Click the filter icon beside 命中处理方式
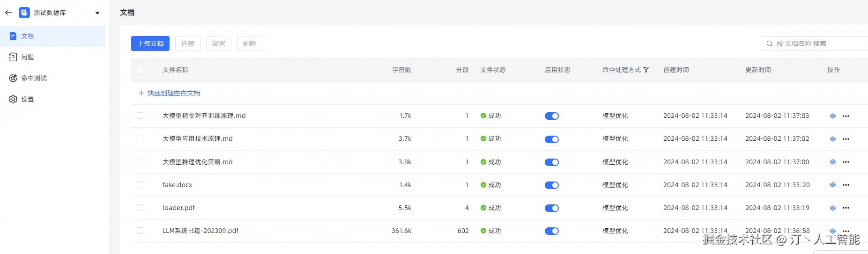This screenshot has width=868, height=254. 646,70
